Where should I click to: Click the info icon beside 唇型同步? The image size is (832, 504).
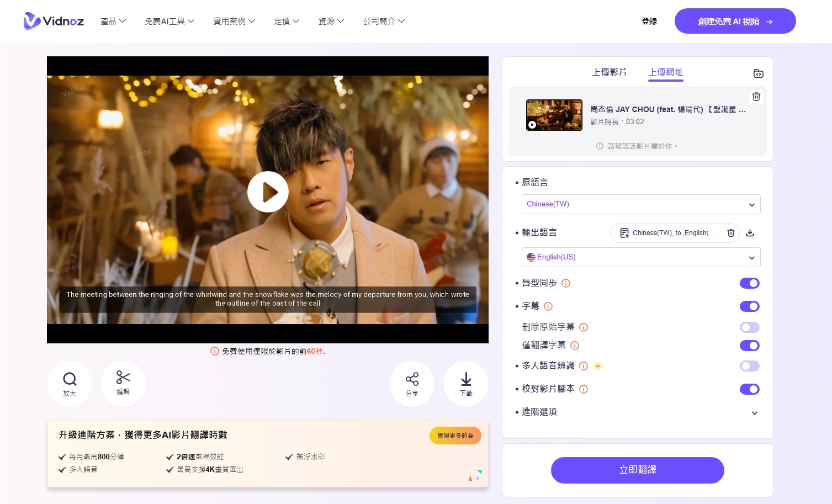[565, 283]
